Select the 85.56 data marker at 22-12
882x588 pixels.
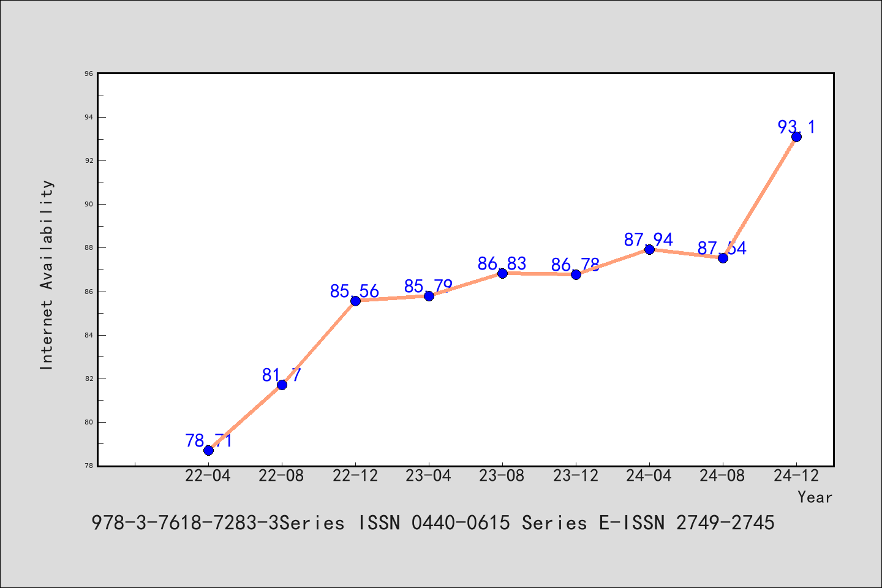point(355,301)
